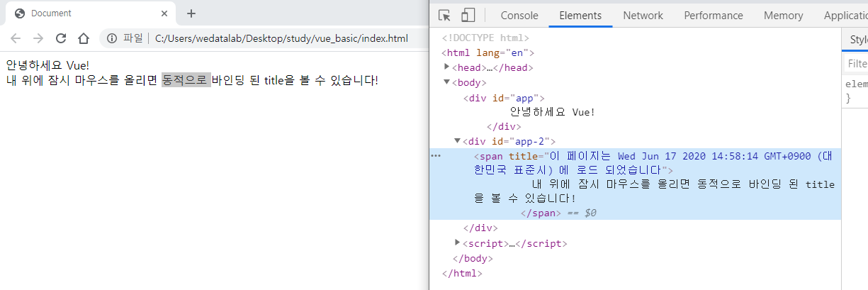Viewport: 868px width, 290px height.
Task: Select the closing /html tag line
Action: (462, 272)
